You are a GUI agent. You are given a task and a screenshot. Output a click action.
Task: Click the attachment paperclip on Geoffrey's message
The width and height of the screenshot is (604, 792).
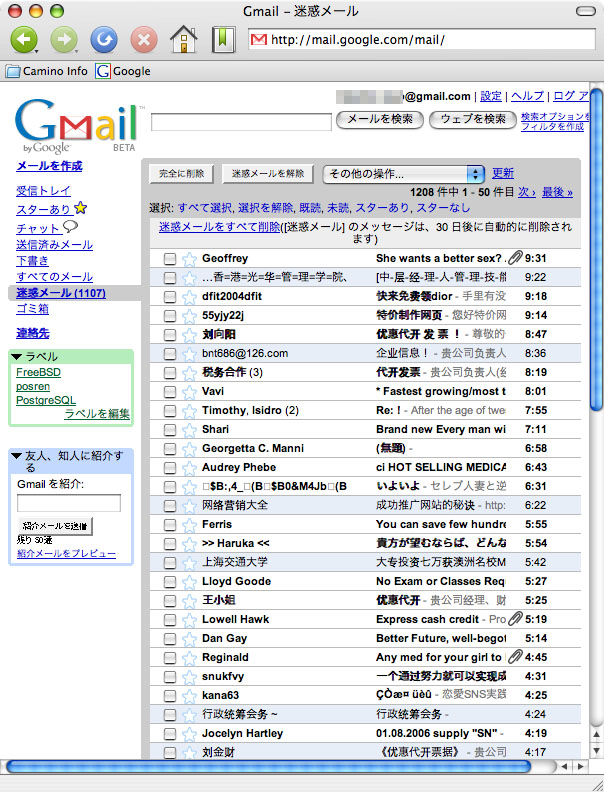[x=515, y=258]
